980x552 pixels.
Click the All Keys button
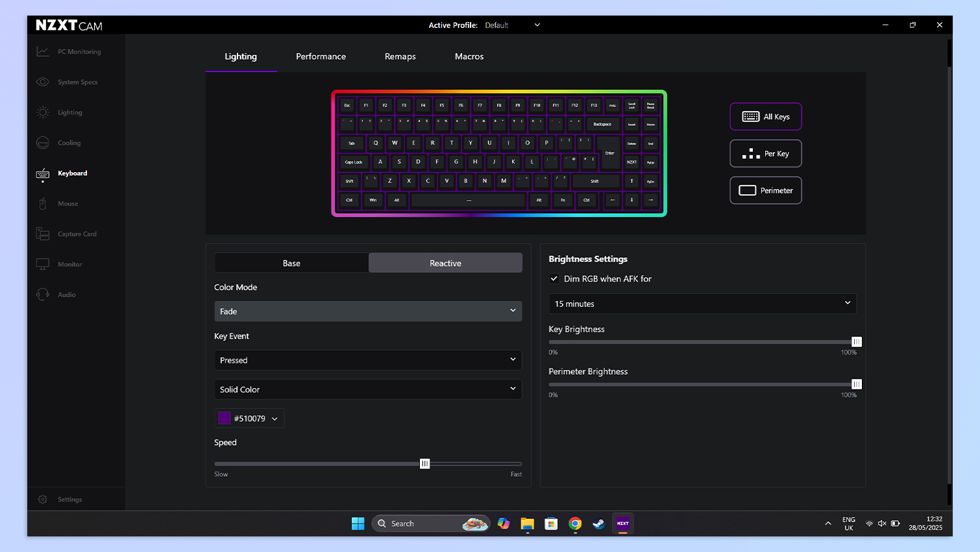tap(765, 117)
